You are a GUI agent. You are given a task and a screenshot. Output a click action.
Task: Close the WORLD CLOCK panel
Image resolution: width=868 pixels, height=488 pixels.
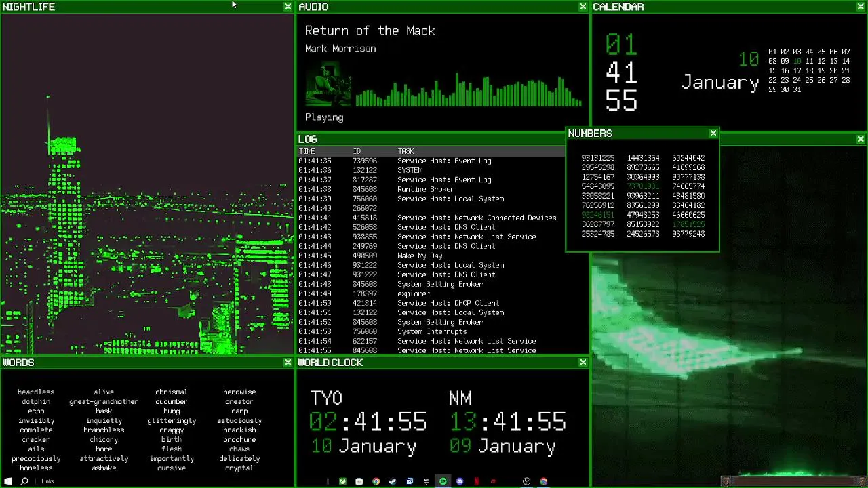[x=583, y=363]
